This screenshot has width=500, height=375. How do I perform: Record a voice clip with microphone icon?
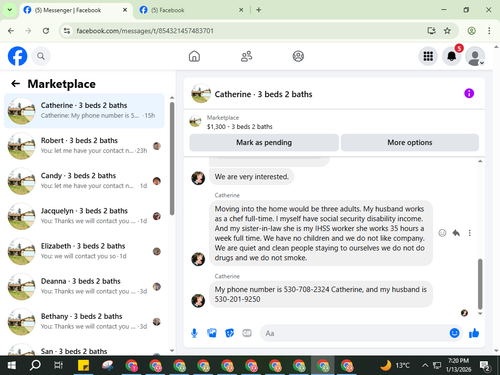point(194,333)
